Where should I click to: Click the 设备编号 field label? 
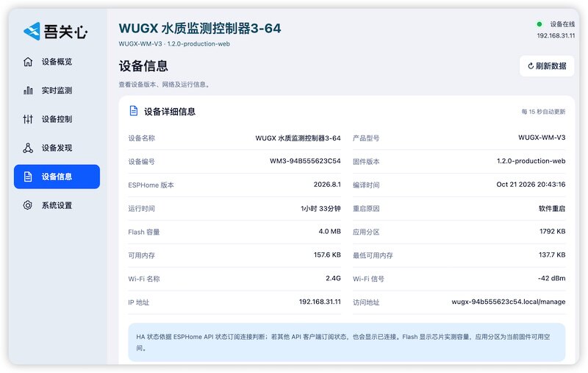pyautogui.click(x=141, y=162)
